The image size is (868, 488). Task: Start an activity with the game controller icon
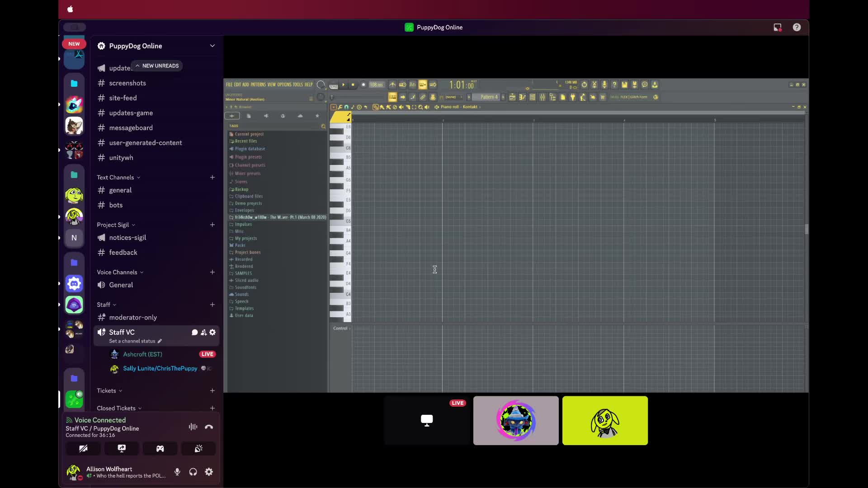click(160, 448)
